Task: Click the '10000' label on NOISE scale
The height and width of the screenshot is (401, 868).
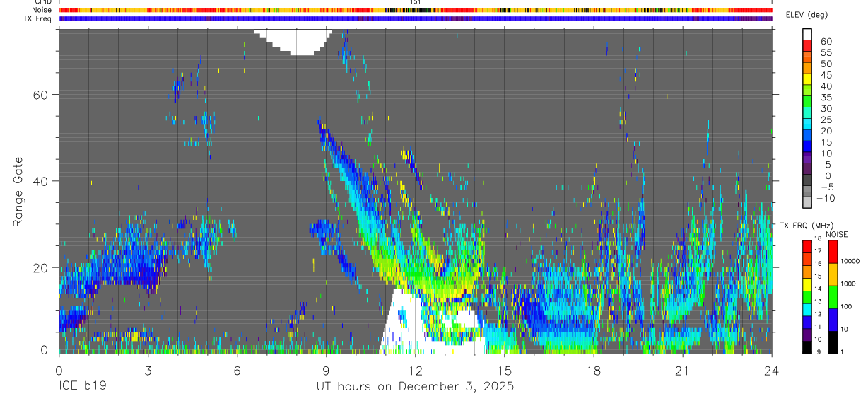Action: [851, 261]
